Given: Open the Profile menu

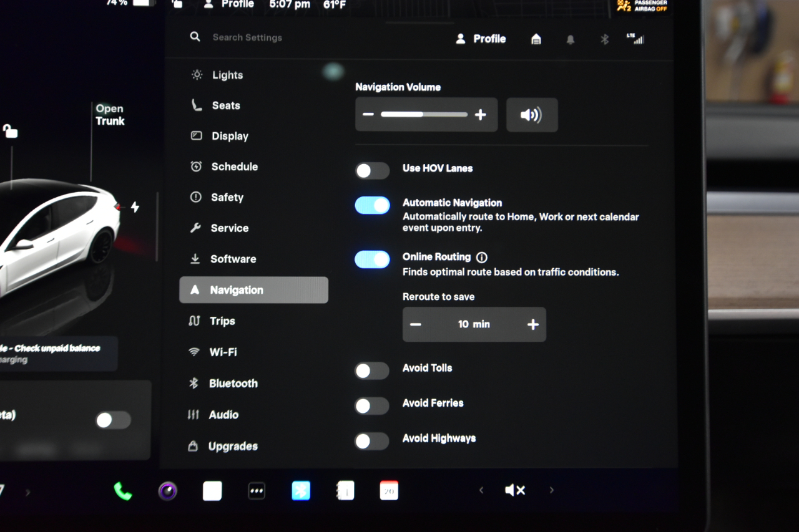Looking at the screenshot, I should (481, 38).
